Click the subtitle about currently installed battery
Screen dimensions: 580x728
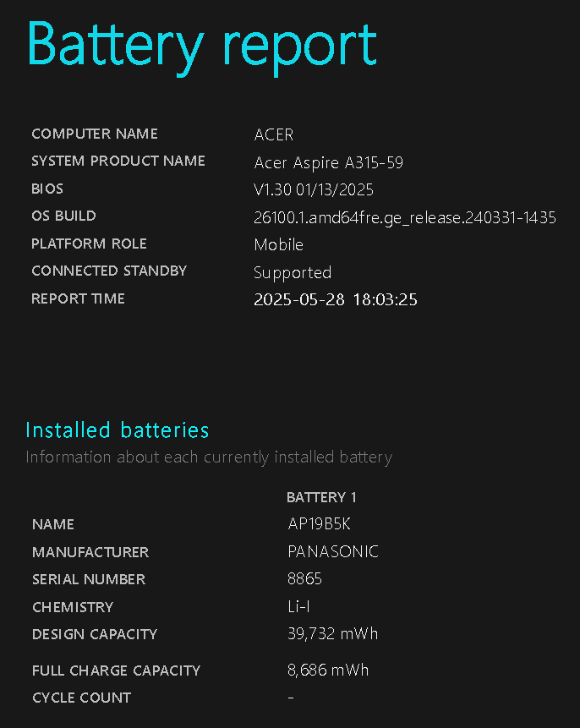click(x=209, y=457)
